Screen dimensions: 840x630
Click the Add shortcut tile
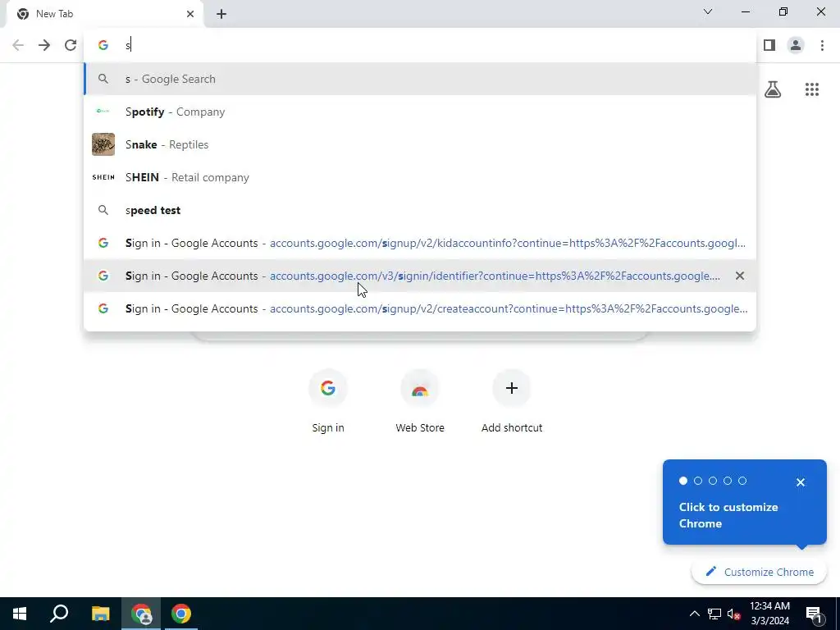point(512,400)
